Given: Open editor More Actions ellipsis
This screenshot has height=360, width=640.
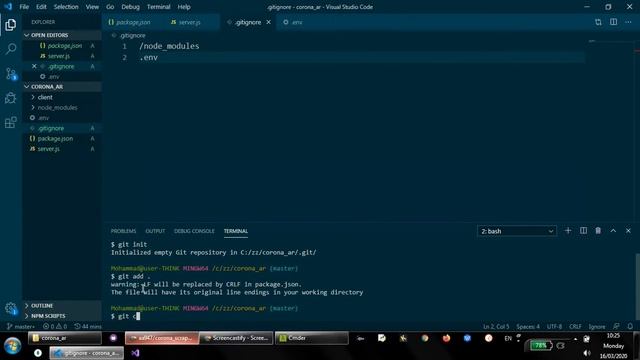Looking at the screenshot, I should pos(628,22).
